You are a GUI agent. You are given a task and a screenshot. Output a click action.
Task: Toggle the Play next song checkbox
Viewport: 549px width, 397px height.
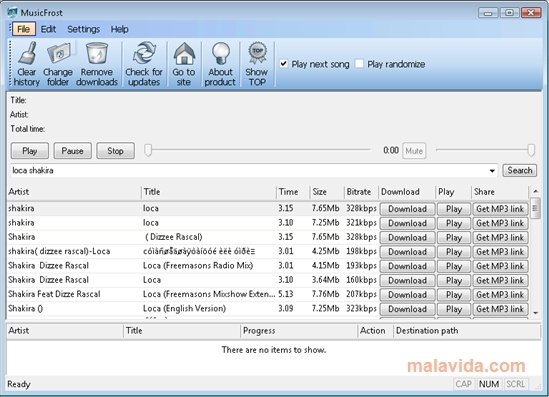click(284, 64)
